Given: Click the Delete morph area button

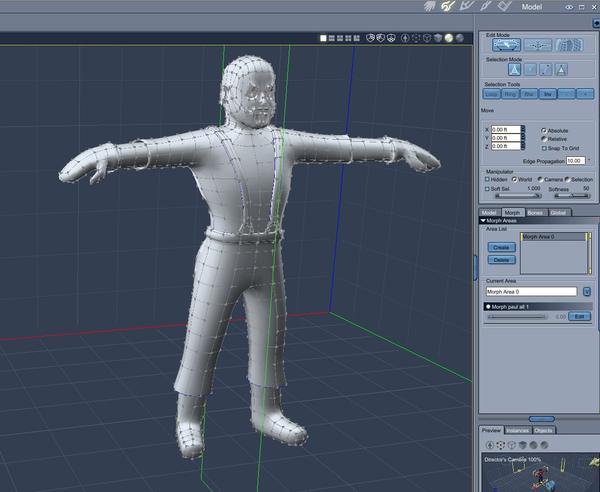Looking at the screenshot, I should [502, 260].
